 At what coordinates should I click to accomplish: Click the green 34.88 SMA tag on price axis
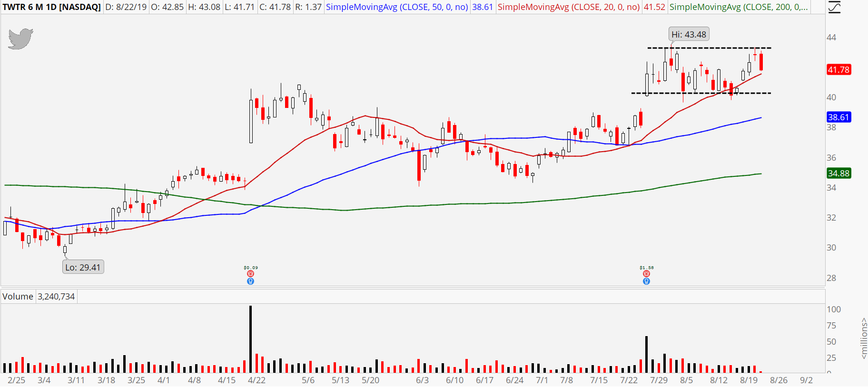coord(838,173)
